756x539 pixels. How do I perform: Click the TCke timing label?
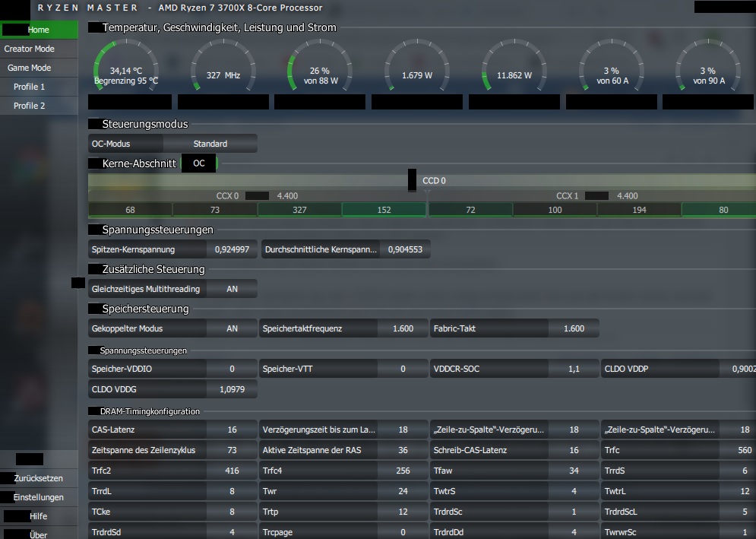tap(101, 512)
